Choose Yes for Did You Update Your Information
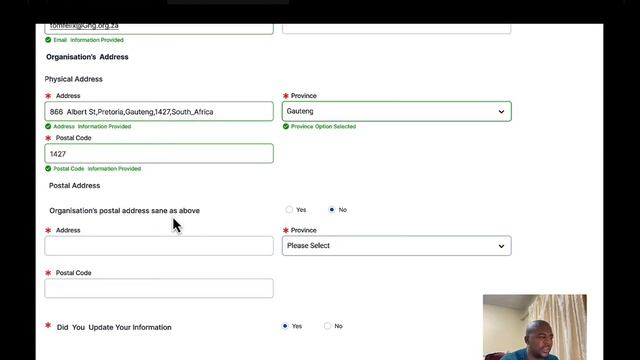Viewport: 640px width, 360px height. pyautogui.click(x=285, y=326)
